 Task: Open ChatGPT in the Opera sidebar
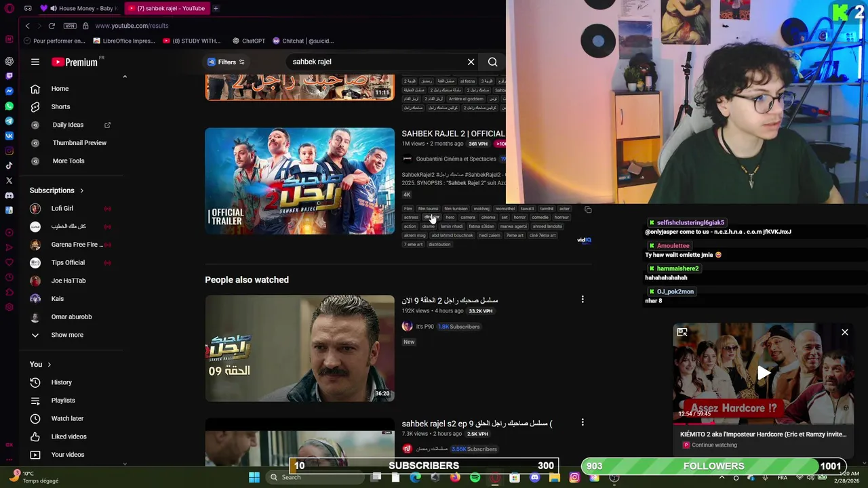click(9, 61)
